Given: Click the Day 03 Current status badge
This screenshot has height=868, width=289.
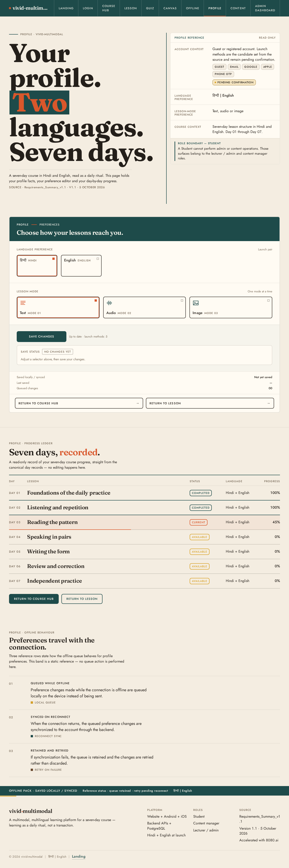Looking at the screenshot, I should tap(198, 522).
